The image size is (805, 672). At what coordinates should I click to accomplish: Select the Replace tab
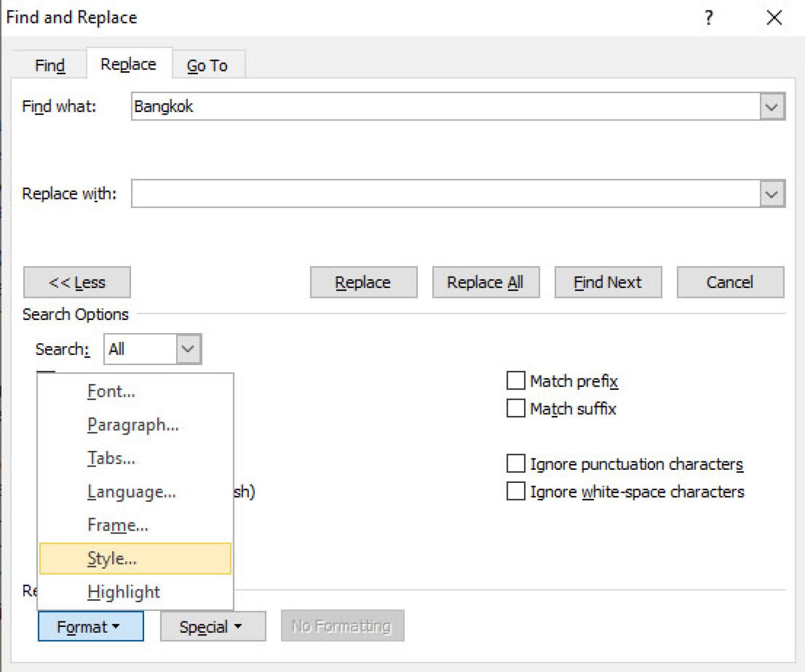pos(127,63)
